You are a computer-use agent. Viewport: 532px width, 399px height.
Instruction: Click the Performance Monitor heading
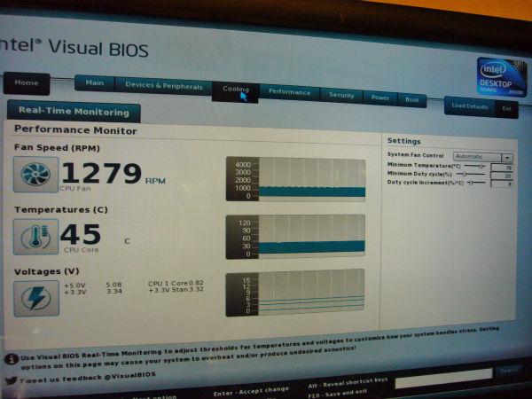coord(75,130)
